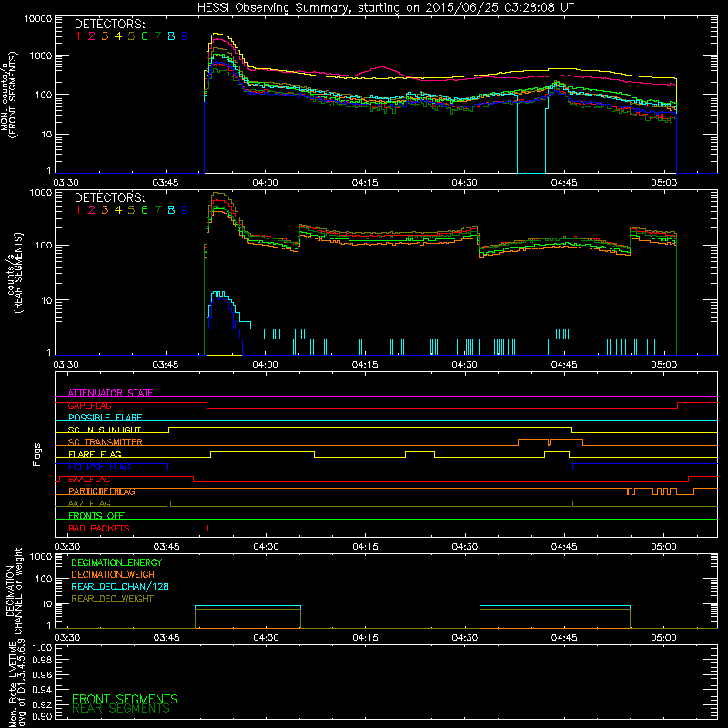Click the DECIMATION_WEIGHT legend entry

point(116,574)
